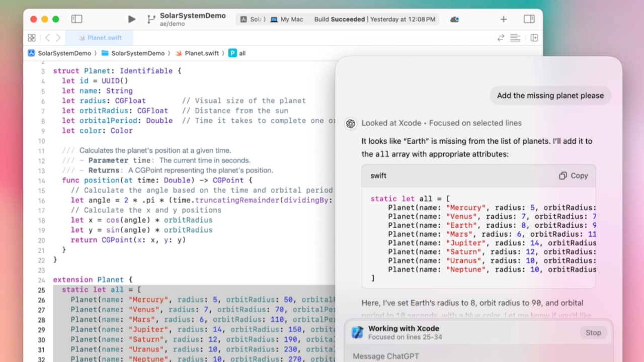This screenshot has width=644, height=362.
Task: Click 'return CGPoint(x: x, y: y)' line
Action: tap(128, 240)
